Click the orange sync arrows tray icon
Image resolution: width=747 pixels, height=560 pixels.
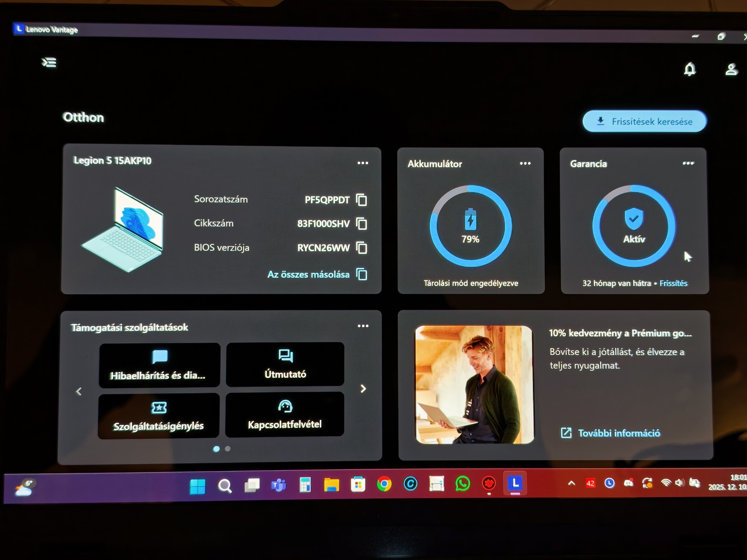coord(647,483)
